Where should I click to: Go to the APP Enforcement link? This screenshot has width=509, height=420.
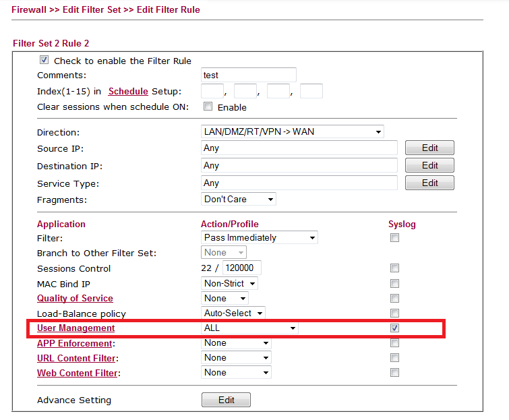74,342
